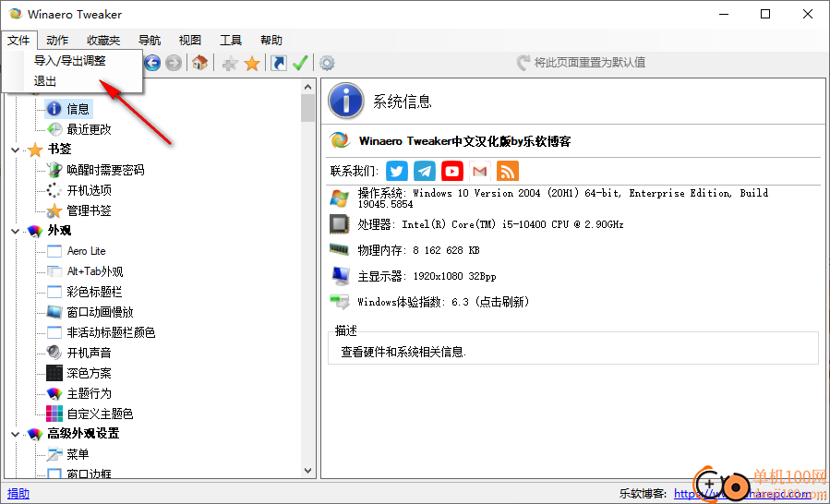Click the large blue system info icon

tap(346, 100)
